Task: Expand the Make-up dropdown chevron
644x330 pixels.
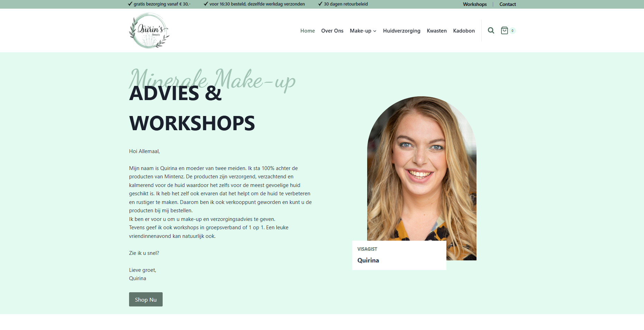Action: [x=375, y=31]
